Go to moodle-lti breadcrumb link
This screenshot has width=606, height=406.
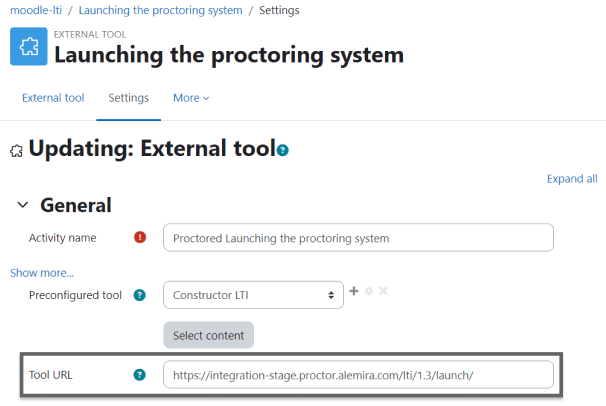pos(36,10)
